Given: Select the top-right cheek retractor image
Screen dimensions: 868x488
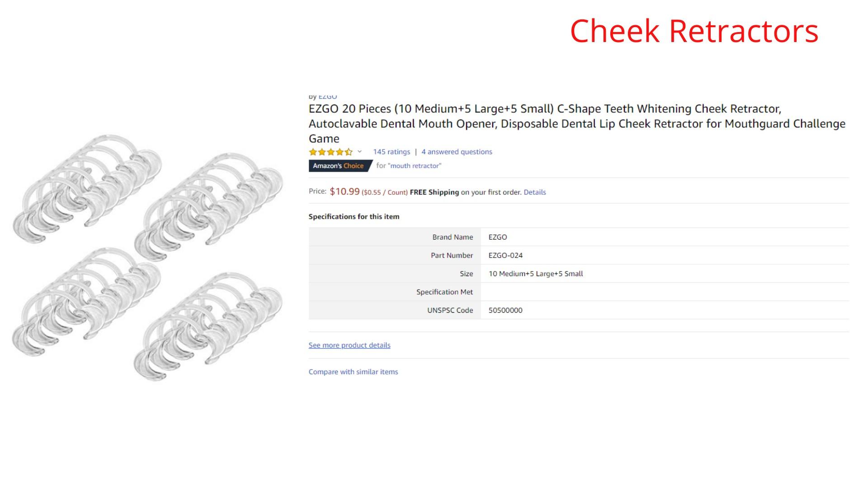Looking at the screenshot, I should pyautogui.click(x=209, y=207).
